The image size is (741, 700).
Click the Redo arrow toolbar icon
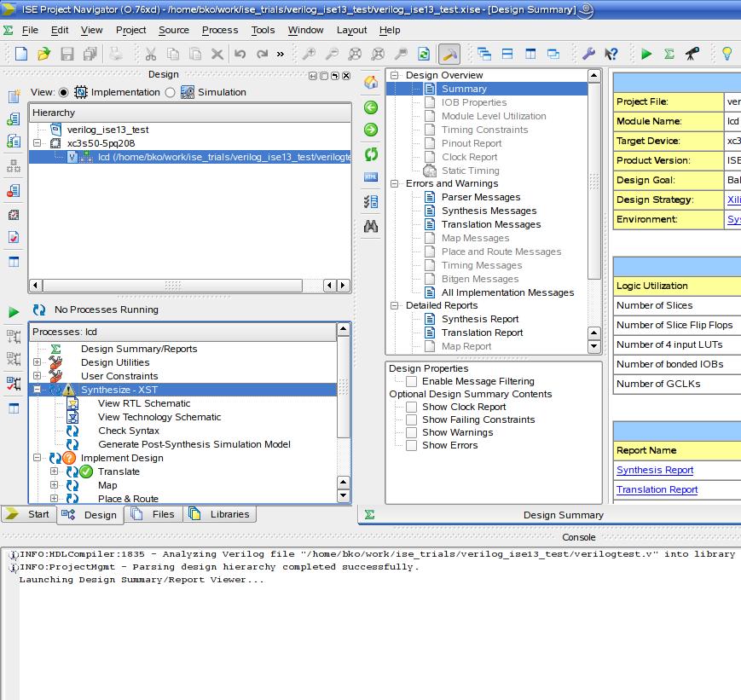pos(263,54)
